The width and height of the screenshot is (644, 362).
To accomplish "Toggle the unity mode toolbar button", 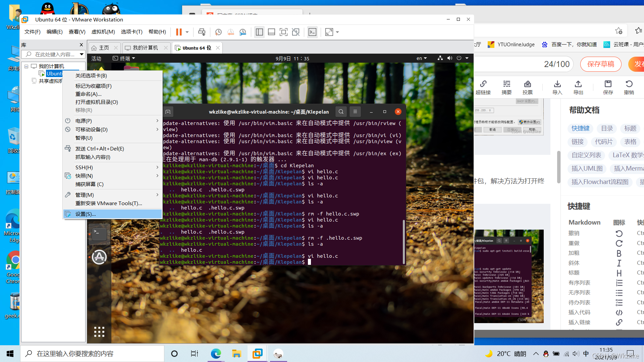I will pyautogui.click(x=296, y=32).
